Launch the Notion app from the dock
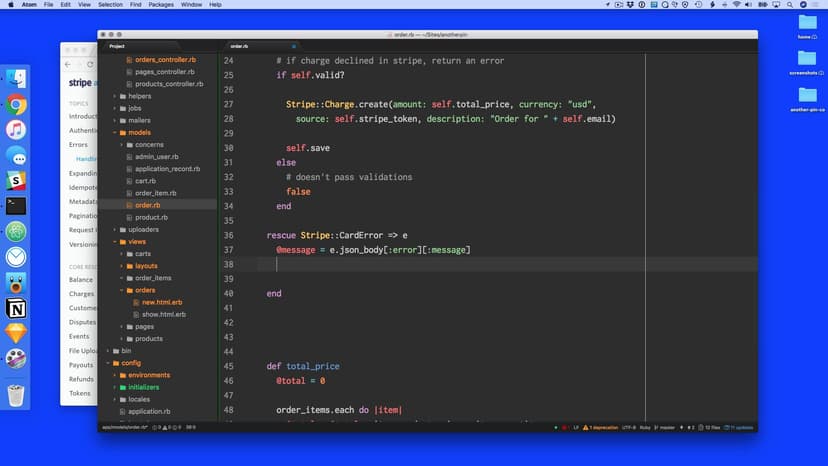This screenshot has width=828, height=466. click(x=16, y=308)
